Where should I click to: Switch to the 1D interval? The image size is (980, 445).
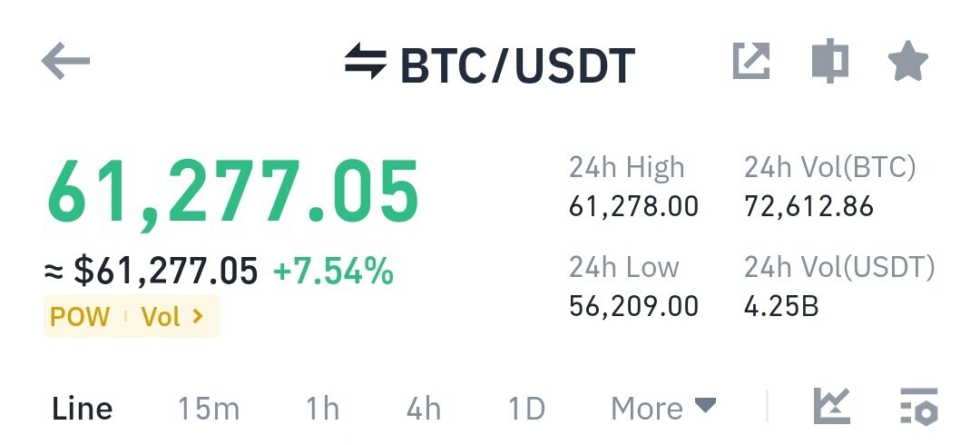click(x=526, y=409)
